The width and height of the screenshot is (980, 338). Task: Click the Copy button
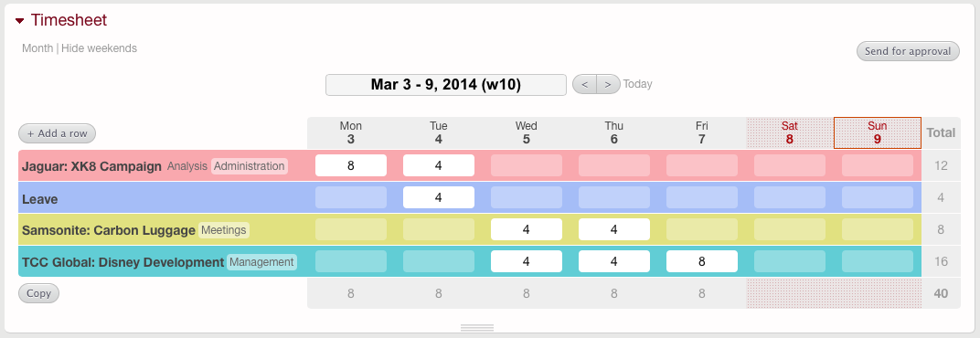(38, 293)
